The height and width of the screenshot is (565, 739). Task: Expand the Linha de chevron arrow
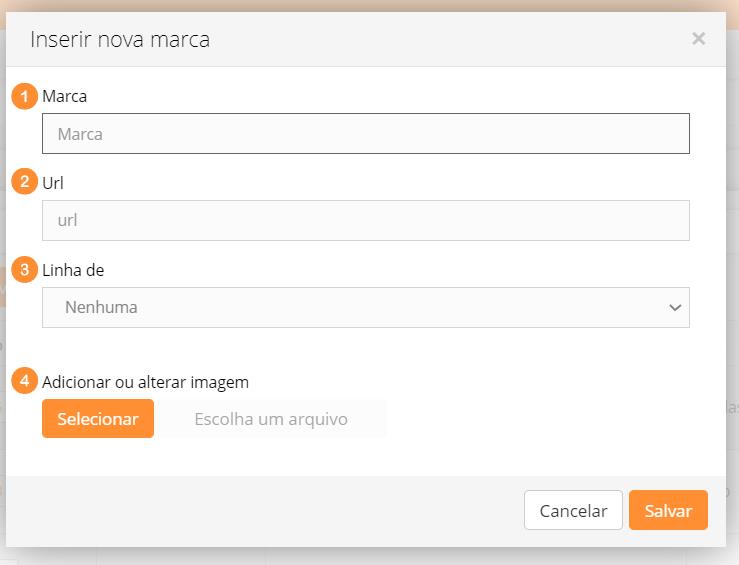click(674, 308)
